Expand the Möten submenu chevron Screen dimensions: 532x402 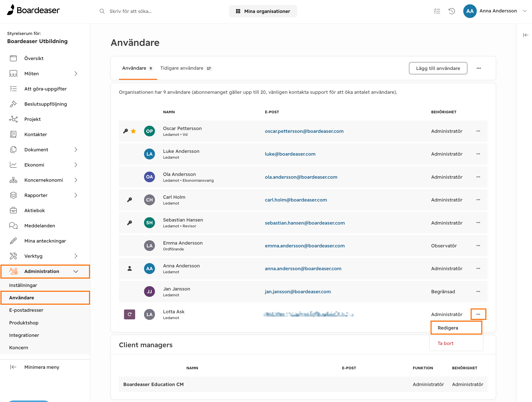tap(76, 74)
